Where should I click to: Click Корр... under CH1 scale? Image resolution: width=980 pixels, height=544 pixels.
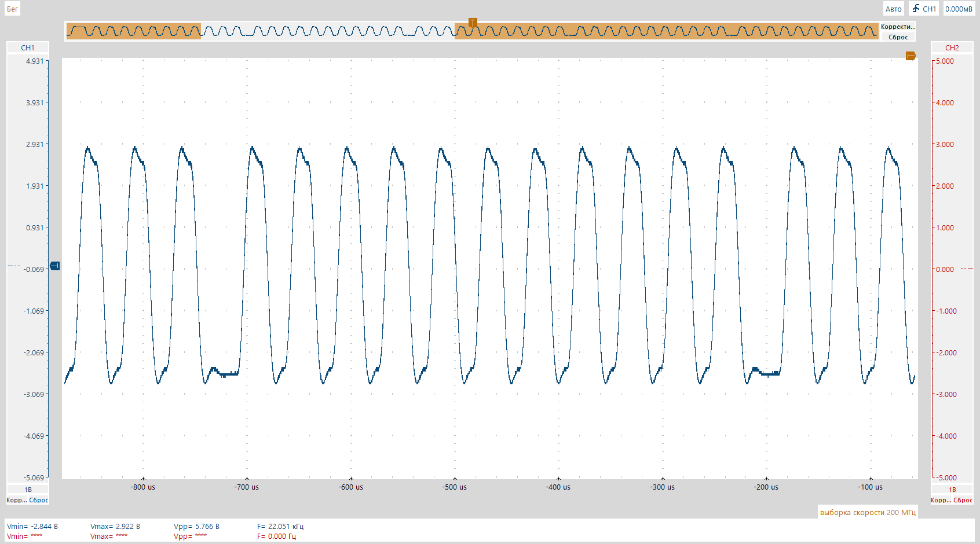tap(16, 500)
